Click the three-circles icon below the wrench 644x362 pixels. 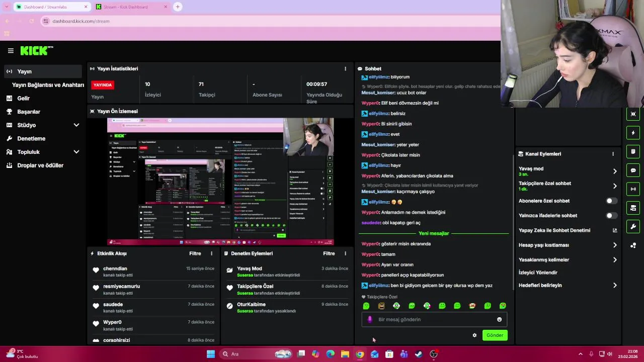tap(633, 245)
